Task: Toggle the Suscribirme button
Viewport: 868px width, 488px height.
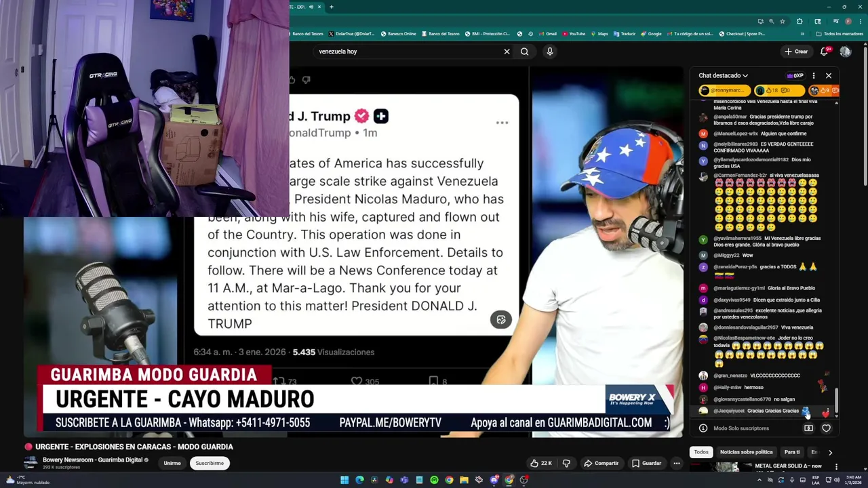Action: [210, 464]
